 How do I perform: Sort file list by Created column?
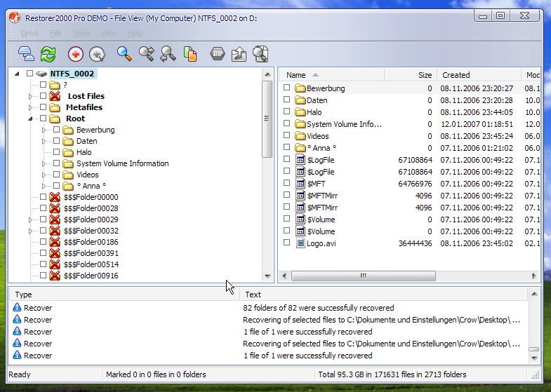(479, 75)
